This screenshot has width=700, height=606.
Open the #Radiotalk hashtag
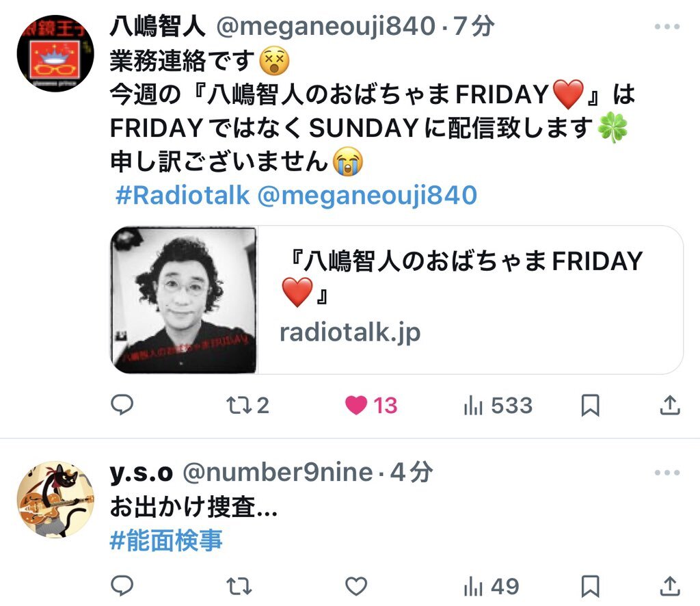pos(182,195)
